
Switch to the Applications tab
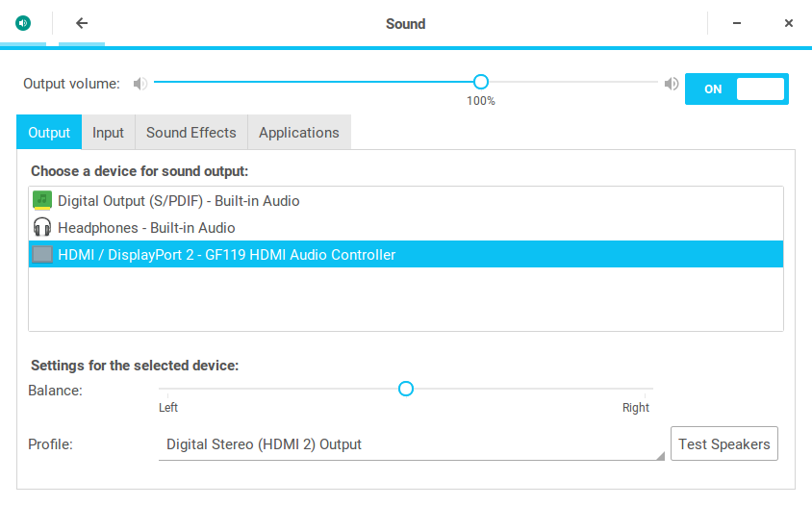click(298, 133)
